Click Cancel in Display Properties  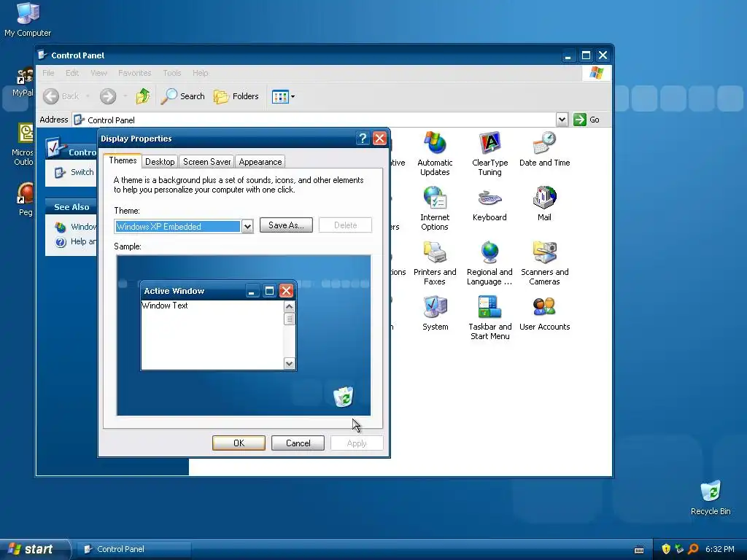point(298,443)
